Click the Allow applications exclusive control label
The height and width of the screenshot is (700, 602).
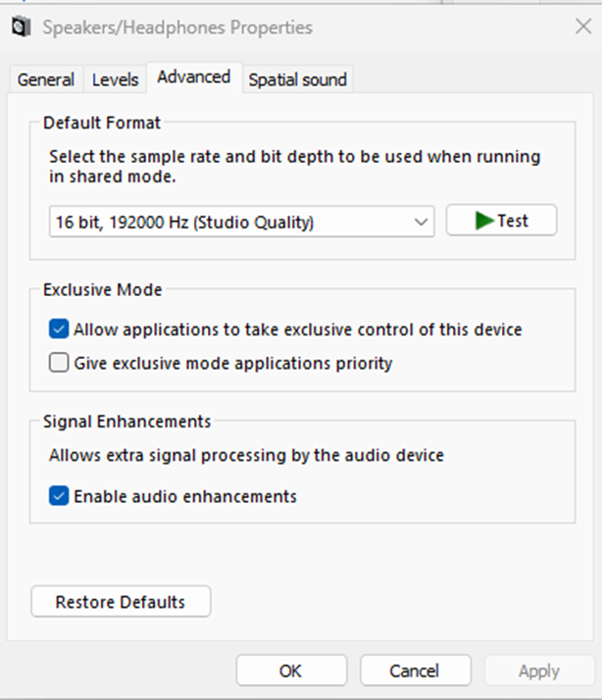tap(297, 329)
